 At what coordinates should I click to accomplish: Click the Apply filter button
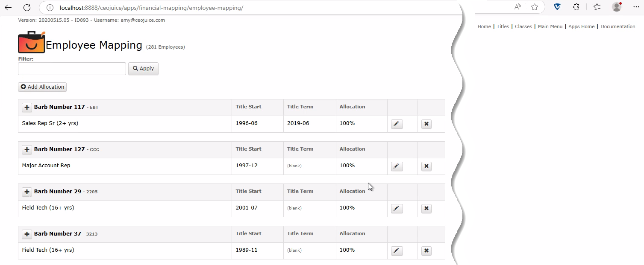[143, 69]
